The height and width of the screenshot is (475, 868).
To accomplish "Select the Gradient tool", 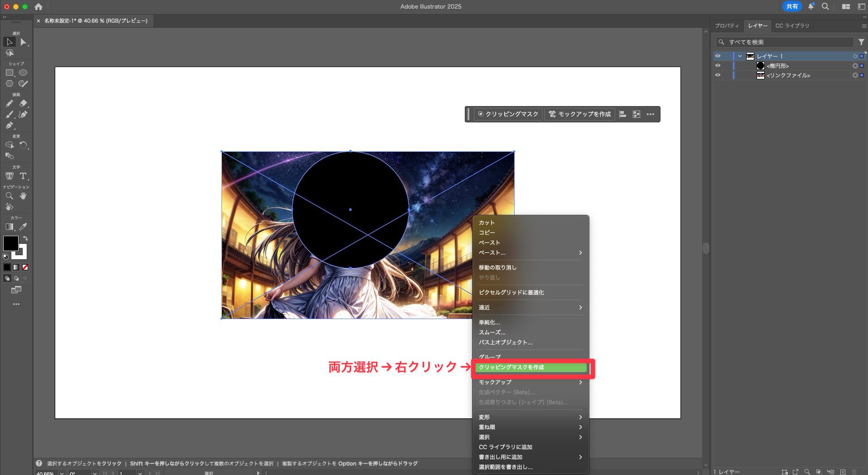I will 10,227.
